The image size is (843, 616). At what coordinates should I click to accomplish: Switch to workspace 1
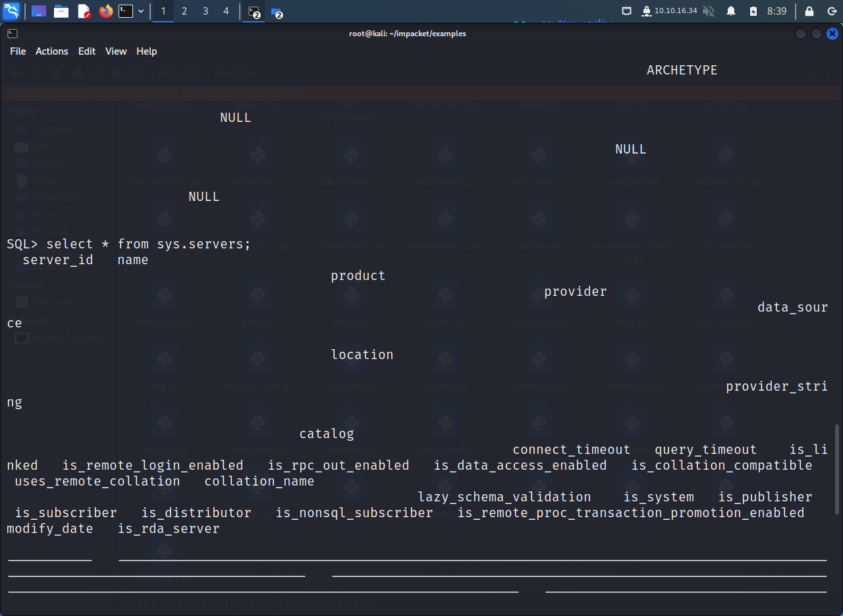[x=163, y=11]
